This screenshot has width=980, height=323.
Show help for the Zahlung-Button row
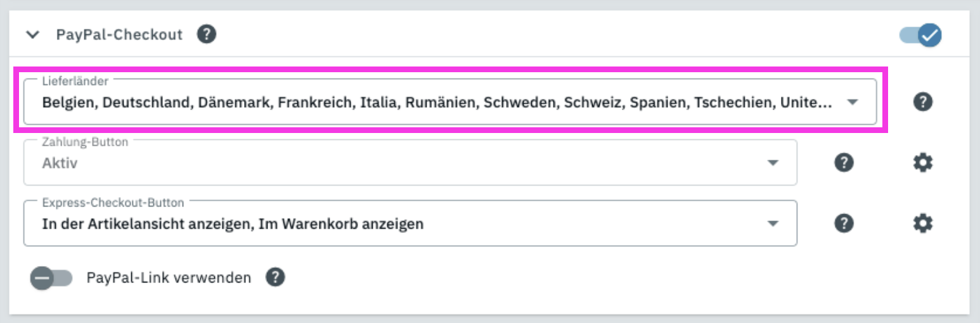(x=843, y=163)
